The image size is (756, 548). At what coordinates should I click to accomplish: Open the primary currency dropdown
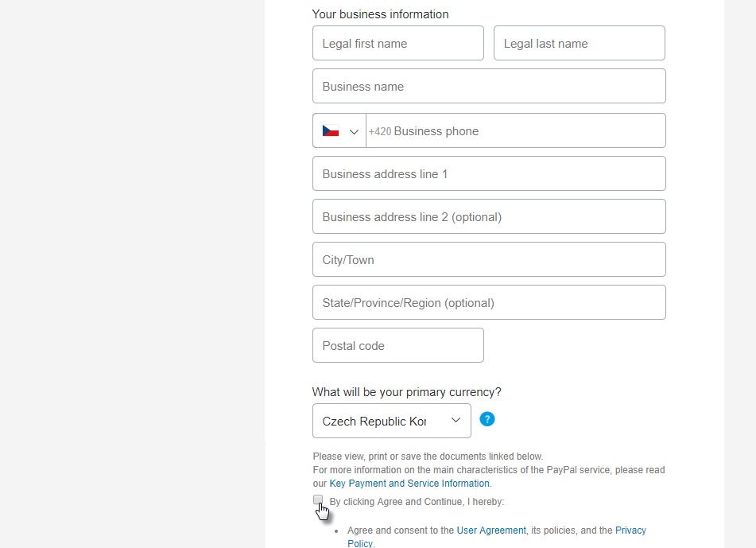[x=391, y=421]
